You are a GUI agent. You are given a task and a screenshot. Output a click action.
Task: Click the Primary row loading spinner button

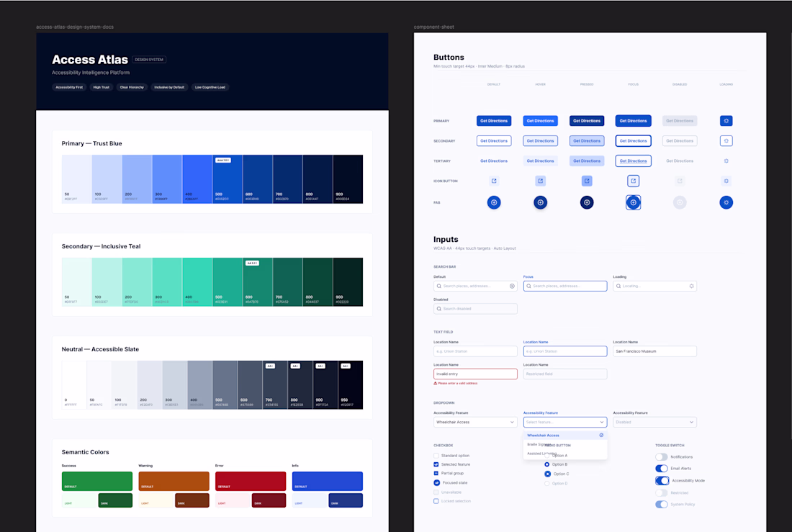click(x=726, y=121)
